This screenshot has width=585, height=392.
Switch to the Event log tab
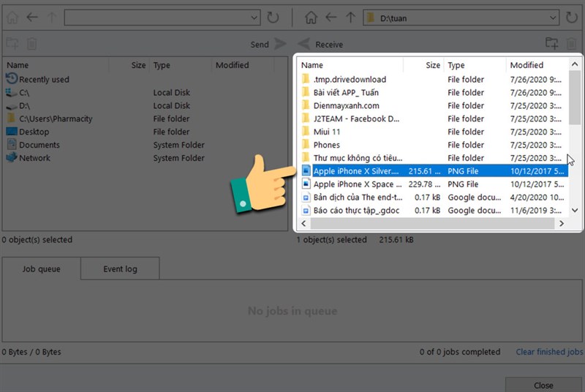point(120,269)
